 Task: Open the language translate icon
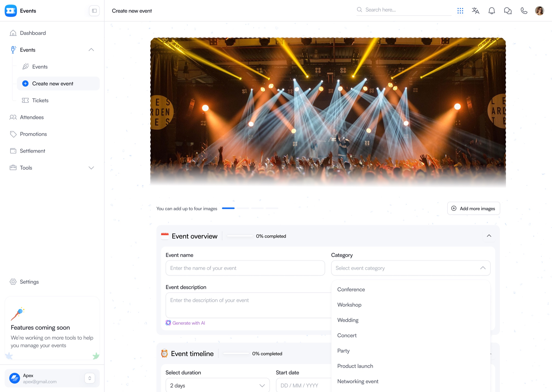[x=475, y=11]
